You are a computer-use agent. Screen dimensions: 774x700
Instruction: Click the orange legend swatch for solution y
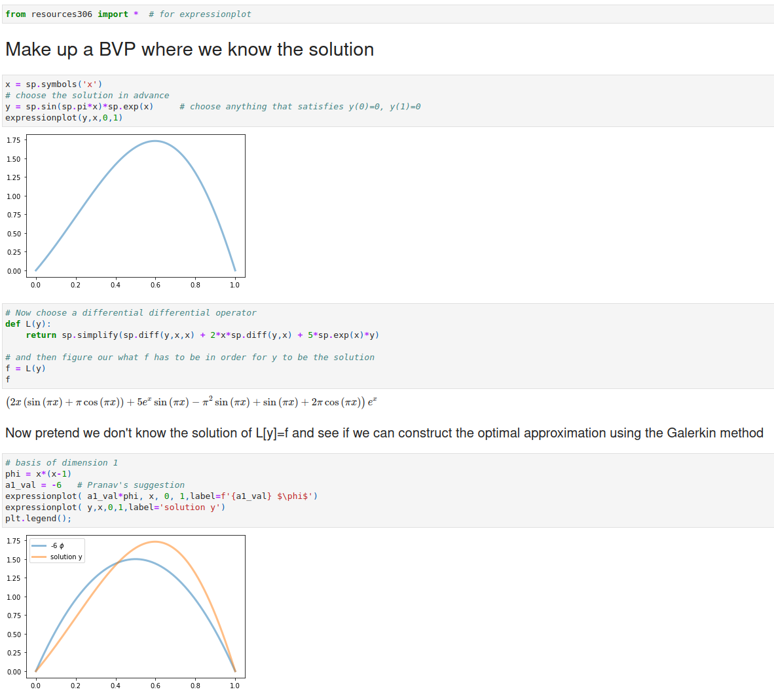coord(39,557)
